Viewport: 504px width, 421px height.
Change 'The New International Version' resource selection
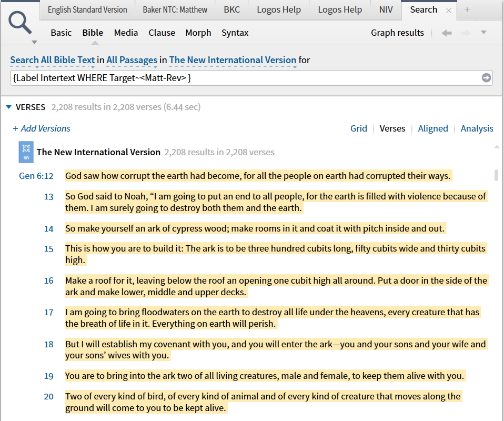233,60
